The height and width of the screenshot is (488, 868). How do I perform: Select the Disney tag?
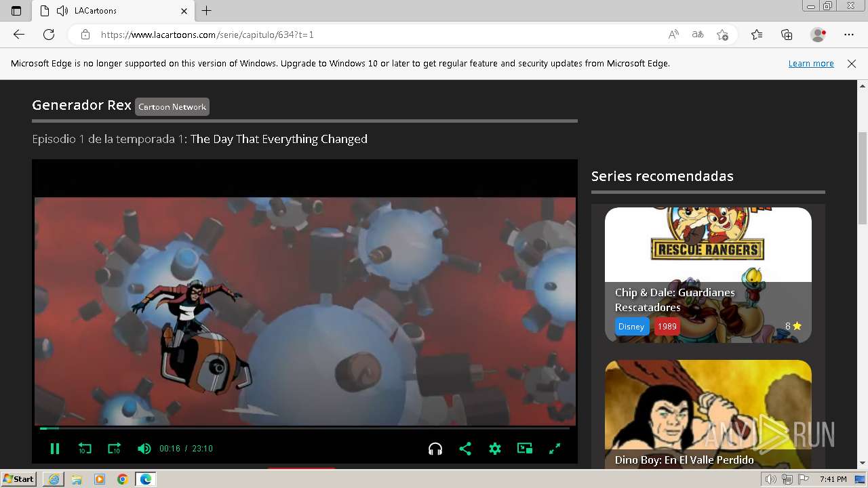point(631,327)
